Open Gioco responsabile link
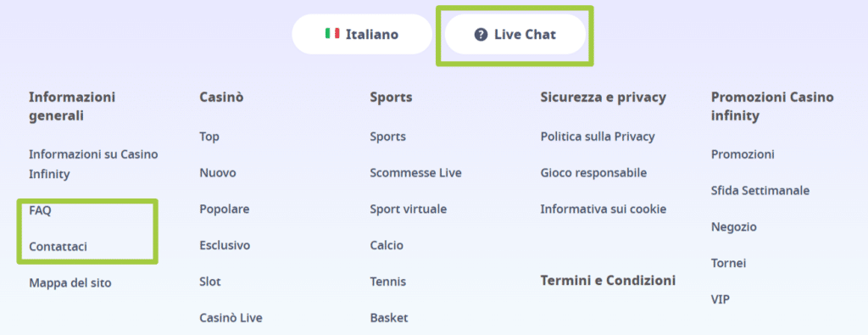The width and height of the screenshot is (868, 335). click(593, 173)
